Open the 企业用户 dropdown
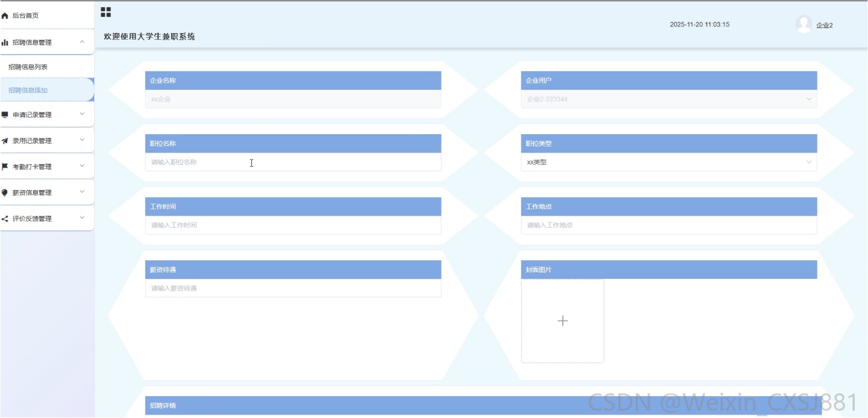 (x=669, y=99)
